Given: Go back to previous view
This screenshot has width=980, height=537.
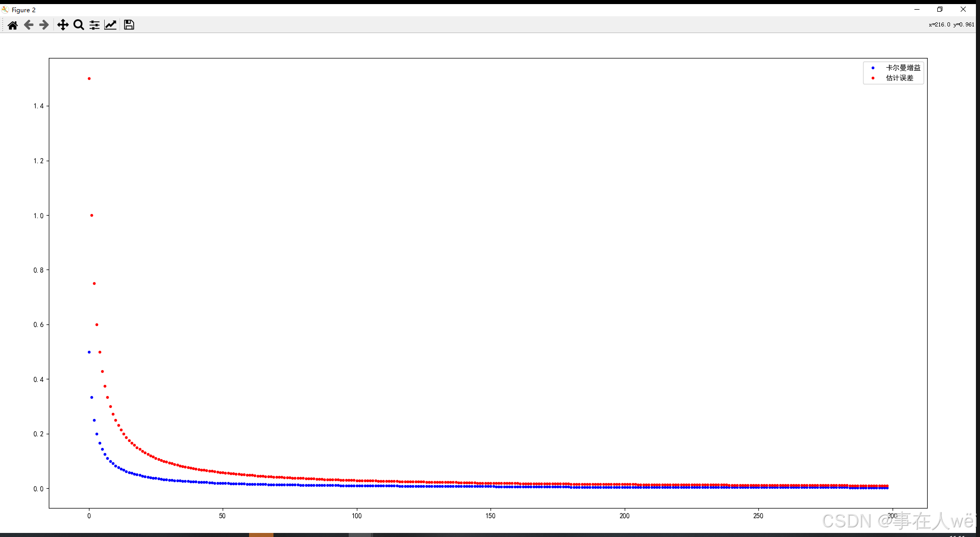Looking at the screenshot, I should (x=28, y=25).
